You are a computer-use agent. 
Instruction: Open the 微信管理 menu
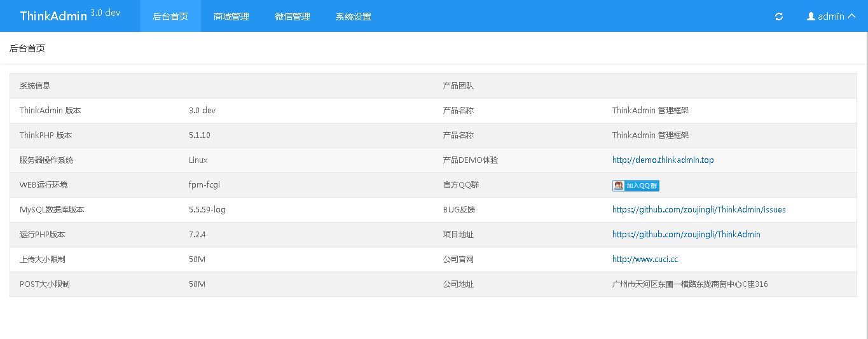(293, 17)
